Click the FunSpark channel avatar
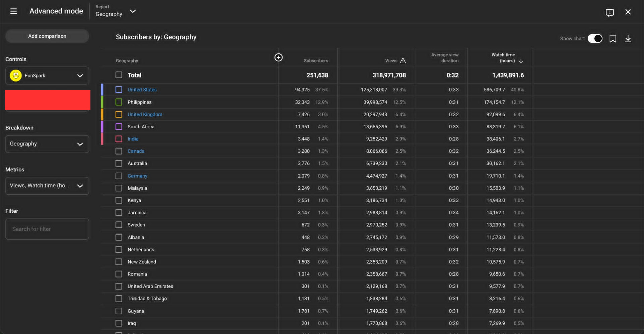The height and width of the screenshot is (334, 644). point(16,76)
